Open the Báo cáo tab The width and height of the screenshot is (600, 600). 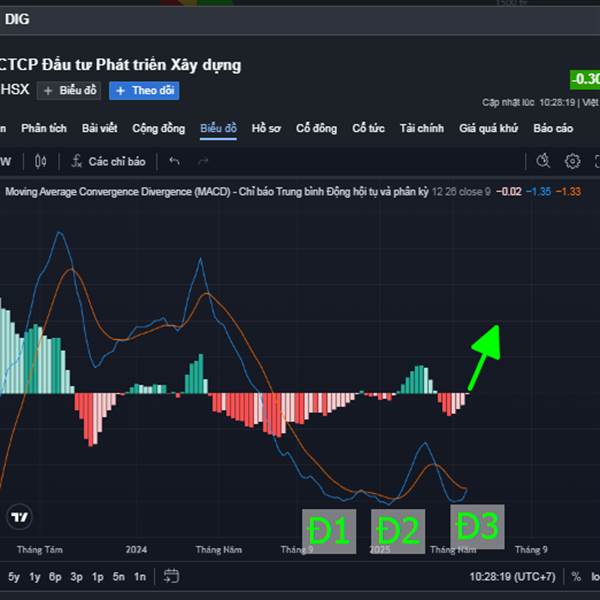(553, 128)
